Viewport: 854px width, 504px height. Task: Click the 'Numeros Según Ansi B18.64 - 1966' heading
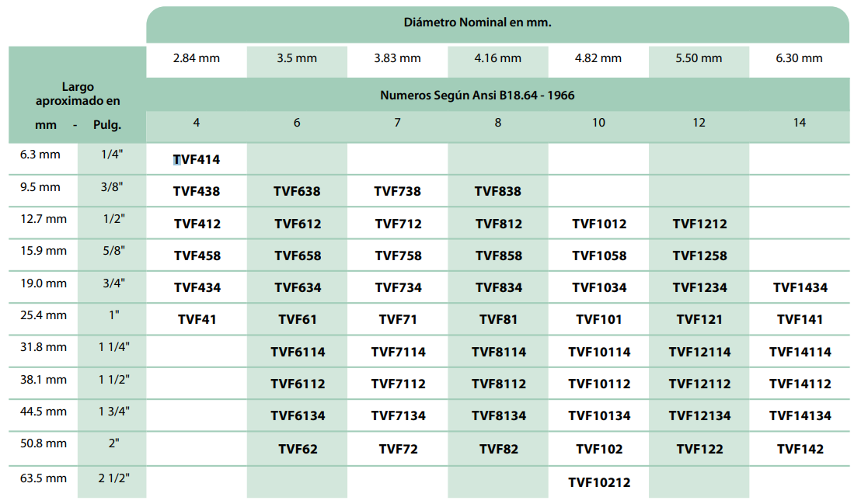tap(477, 95)
